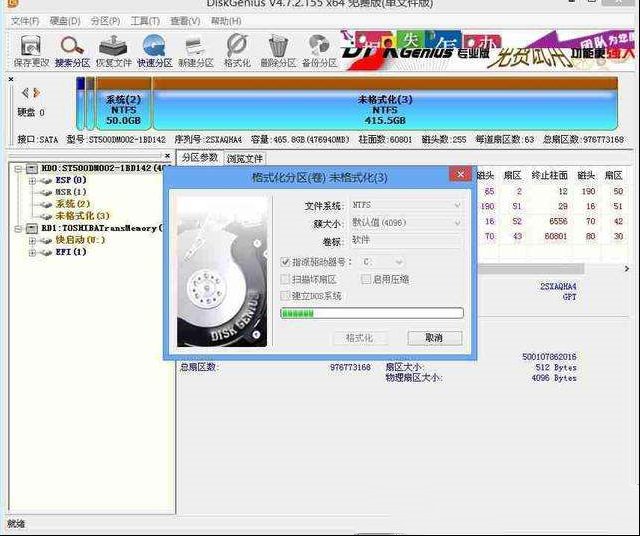This screenshot has height=536, width=640.
Task: Select 系统(2) in the disk tree
Action: point(72,204)
